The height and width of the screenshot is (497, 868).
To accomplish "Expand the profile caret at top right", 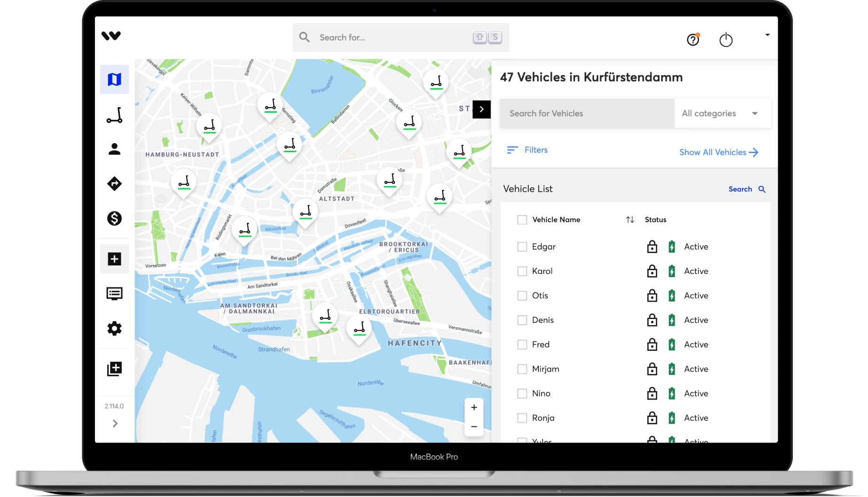I will point(767,34).
